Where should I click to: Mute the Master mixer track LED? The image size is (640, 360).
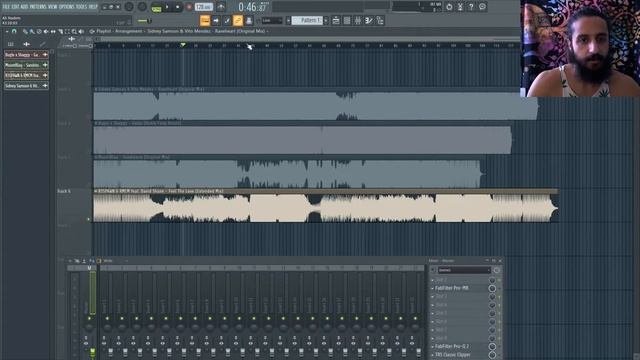89,318
